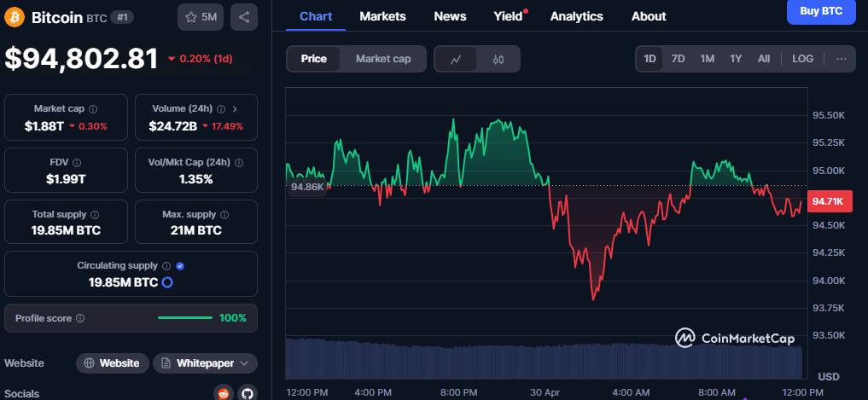Open the News tab
The width and height of the screenshot is (868, 400).
[450, 16]
